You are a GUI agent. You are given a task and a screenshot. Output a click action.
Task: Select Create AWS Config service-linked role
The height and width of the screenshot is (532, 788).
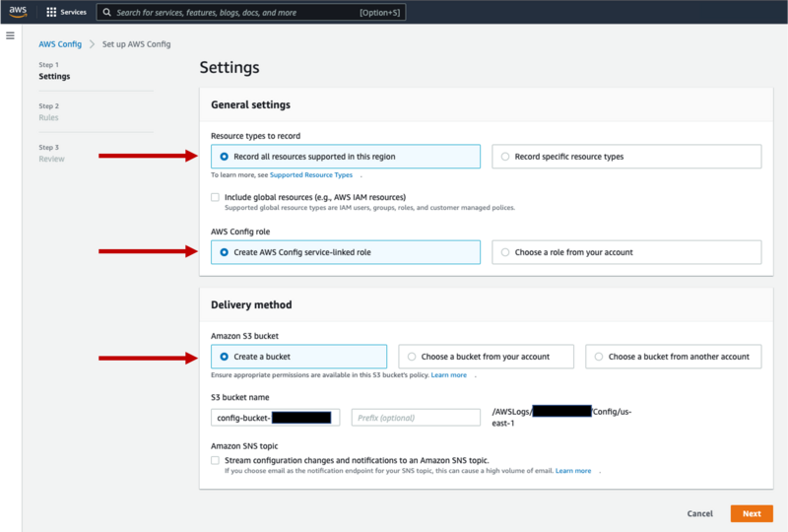click(x=346, y=252)
